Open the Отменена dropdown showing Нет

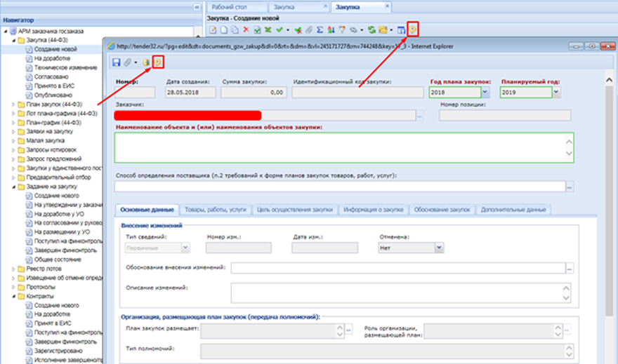[x=439, y=248]
